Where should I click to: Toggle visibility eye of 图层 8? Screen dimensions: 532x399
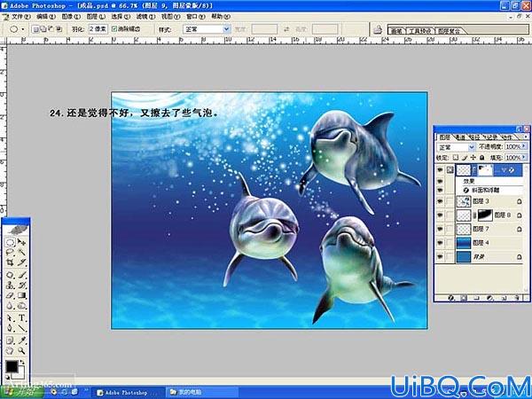point(440,215)
